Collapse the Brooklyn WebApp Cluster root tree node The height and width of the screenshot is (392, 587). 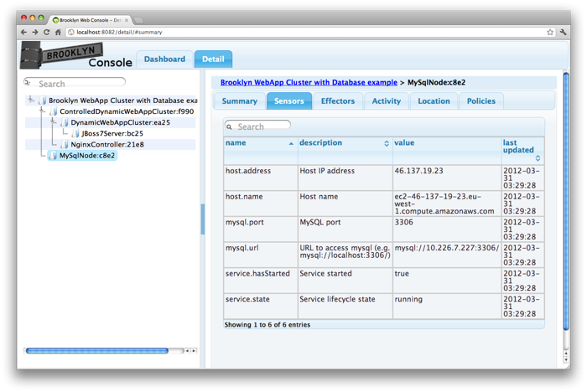click(31, 100)
